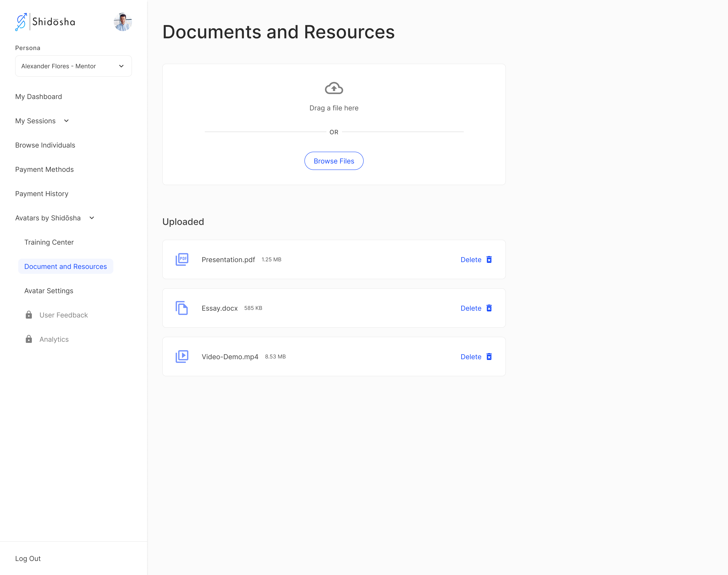The image size is (728, 575).
Task: Click Delete link for Essay.docx
Action: click(471, 308)
